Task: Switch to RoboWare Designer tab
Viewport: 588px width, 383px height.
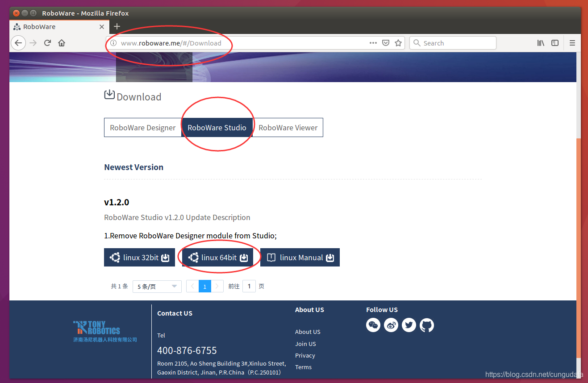Action: pos(143,128)
